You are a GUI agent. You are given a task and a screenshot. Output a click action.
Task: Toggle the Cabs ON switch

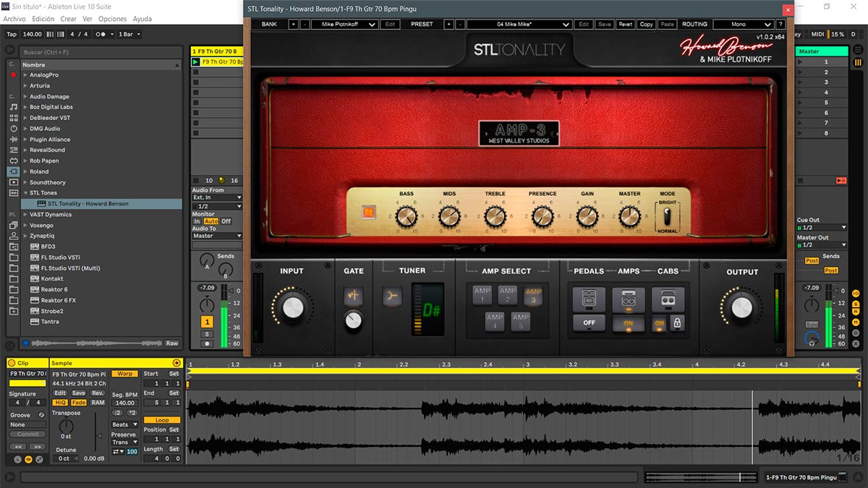(x=659, y=324)
